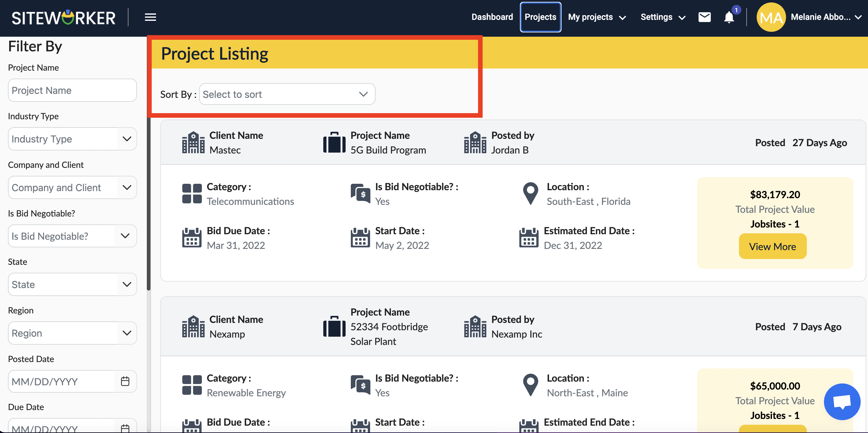
Task: Go to the Dashboard page
Action: point(492,17)
